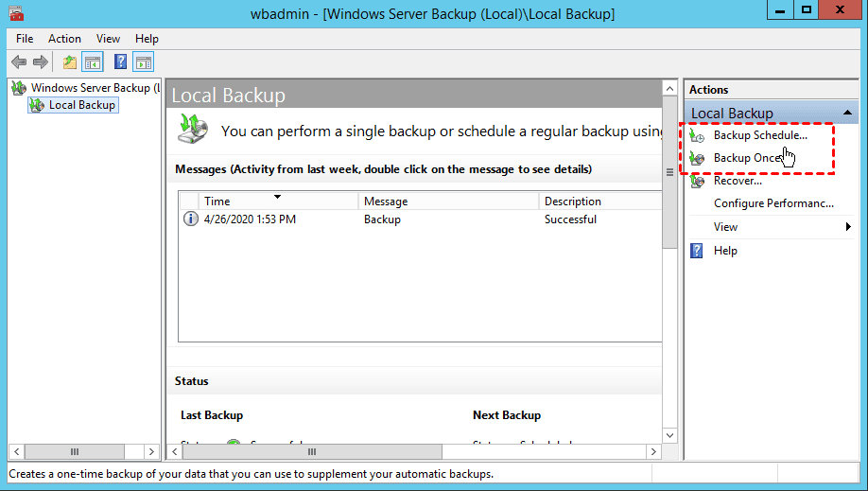Image resolution: width=868 pixels, height=491 pixels.
Task: Click the Backup Schedule icon in Actions
Action: [x=698, y=135]
